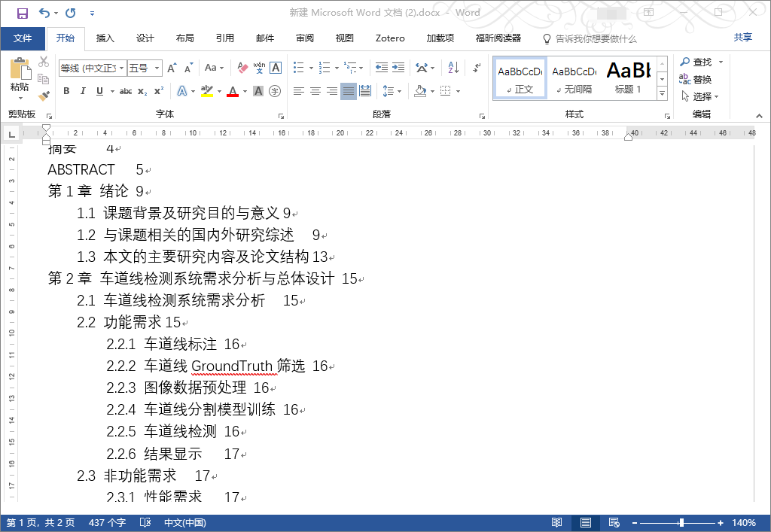Increase font size with larger A
Viewport: 771px width, 532px height.
[x=172, y=68]
